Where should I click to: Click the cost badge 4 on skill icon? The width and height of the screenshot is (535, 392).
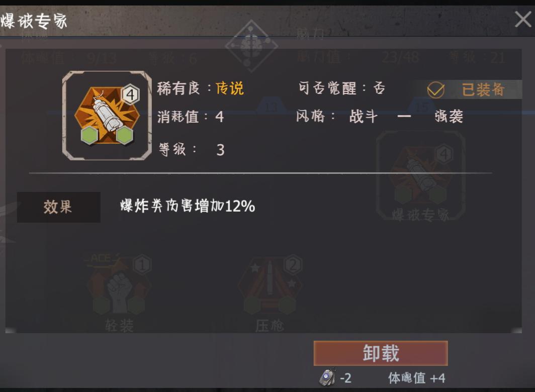130,95
